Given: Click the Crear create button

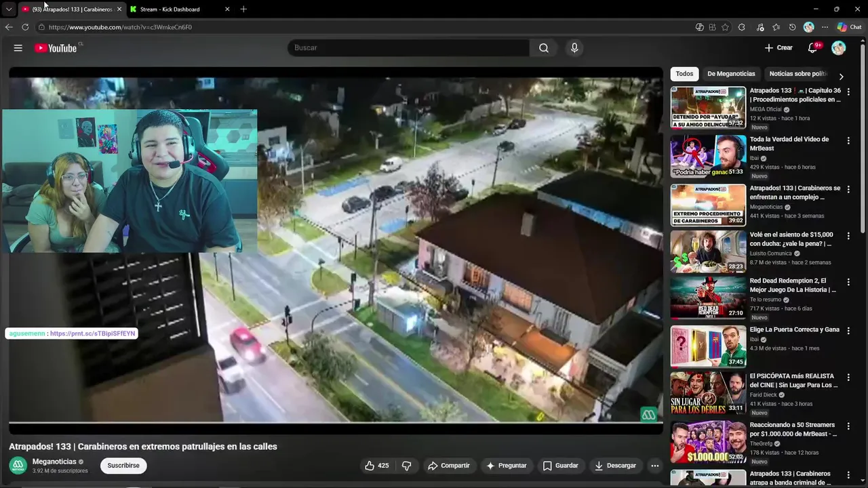Looking at the screenshot, I should 778,48.
